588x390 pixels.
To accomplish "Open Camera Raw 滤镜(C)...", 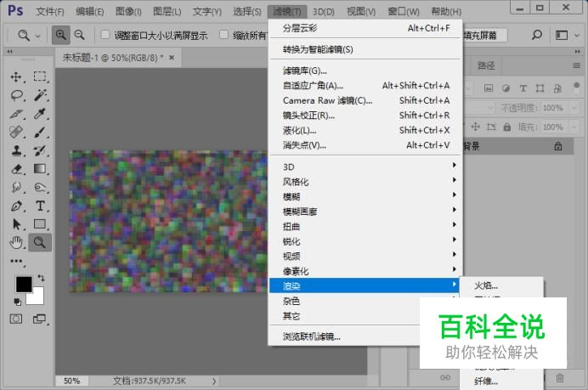I will (x=365, y=100).
